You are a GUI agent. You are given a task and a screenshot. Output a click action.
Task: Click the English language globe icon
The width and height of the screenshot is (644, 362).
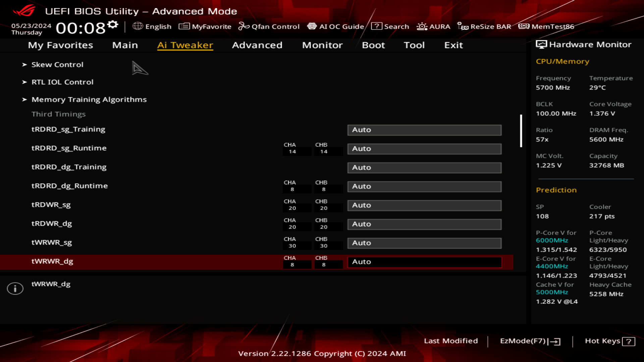pos(138,26)
